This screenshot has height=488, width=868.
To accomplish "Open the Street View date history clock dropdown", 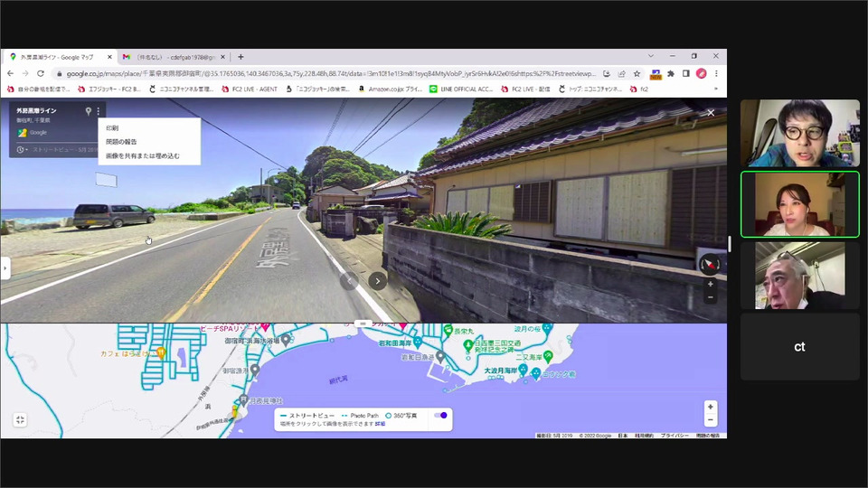I will click(x=22, y=149).
